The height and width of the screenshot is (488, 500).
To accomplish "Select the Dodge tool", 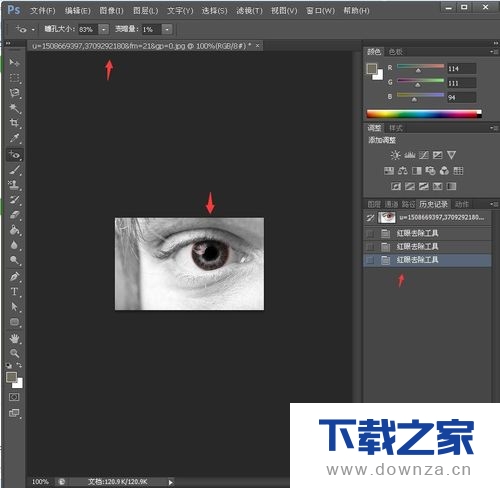I will click(14, 260).
